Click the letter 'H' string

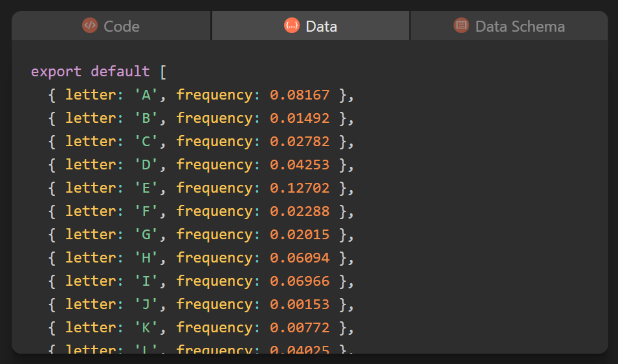(x=146, y=257)
